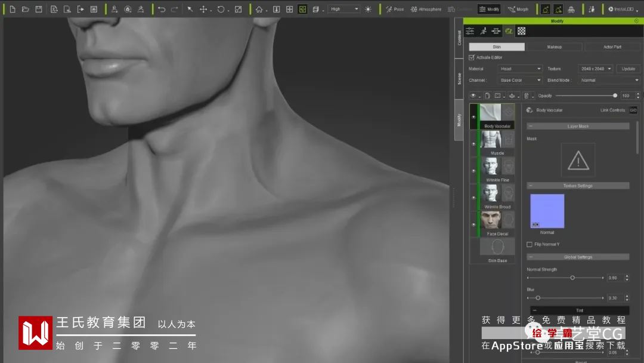Select the Scale tool
This screenshot has width=644, height=363.
[x=238, y=9]
